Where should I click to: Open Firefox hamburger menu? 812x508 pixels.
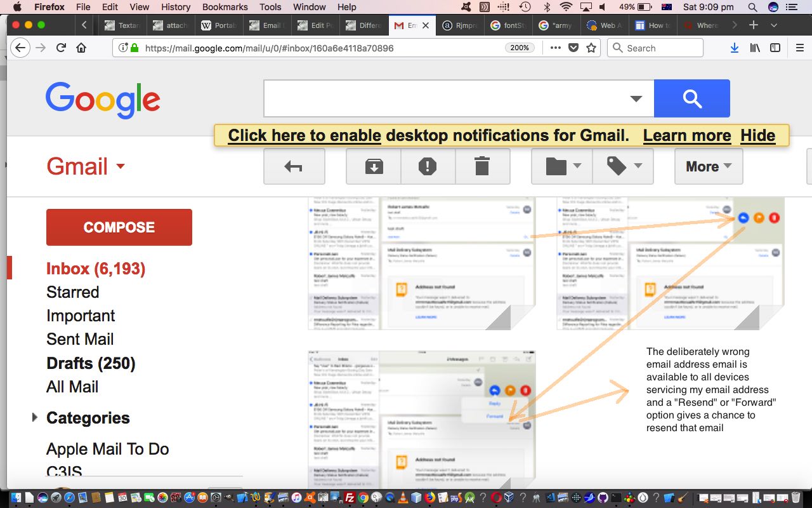(800, 48)
